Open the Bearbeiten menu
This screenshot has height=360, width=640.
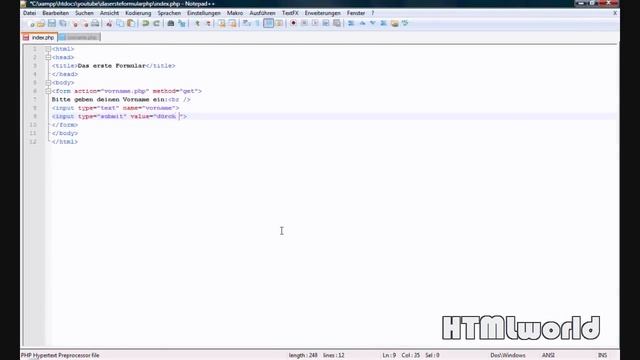[x=56, y=13]
